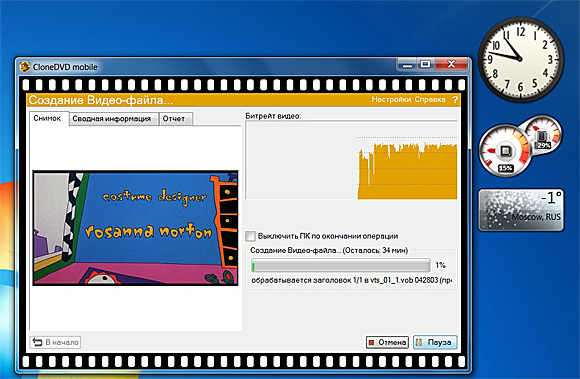Click the video snapshot preview image

pos(135,228)
